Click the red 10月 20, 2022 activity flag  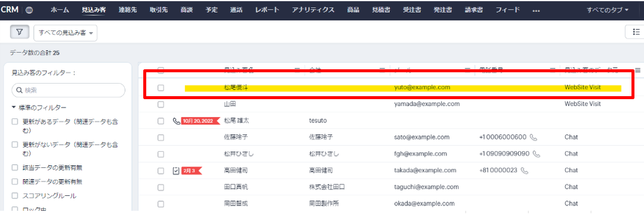click(201, 121)
